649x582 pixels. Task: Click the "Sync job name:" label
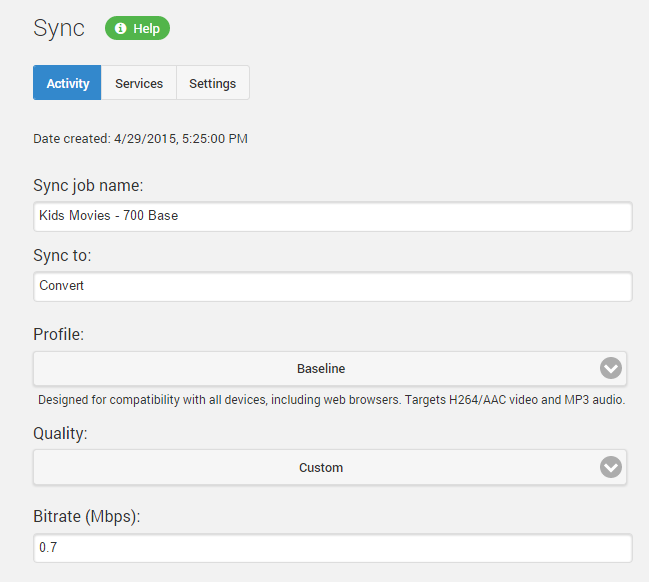point(88,186)
